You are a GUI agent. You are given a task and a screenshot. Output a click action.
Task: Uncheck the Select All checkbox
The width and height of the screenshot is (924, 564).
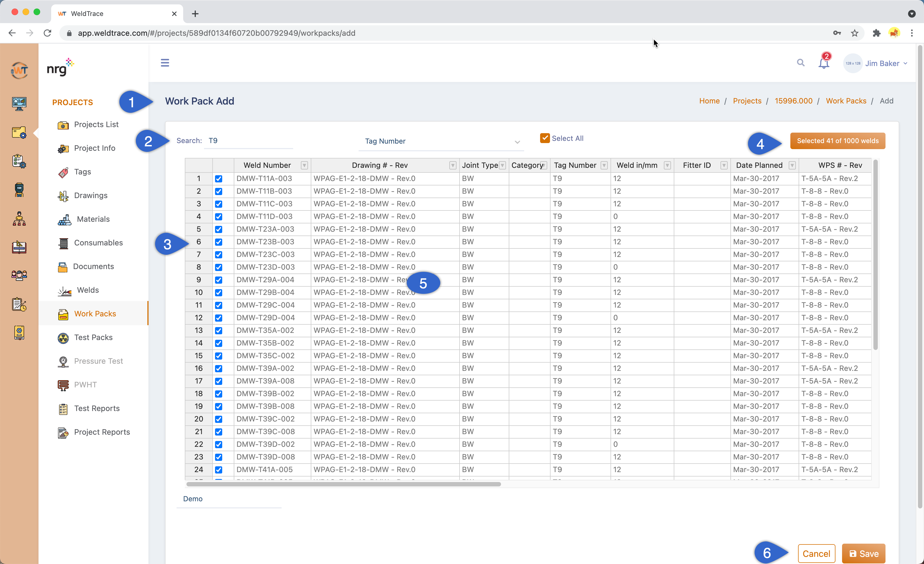click(x=544, y=138)
